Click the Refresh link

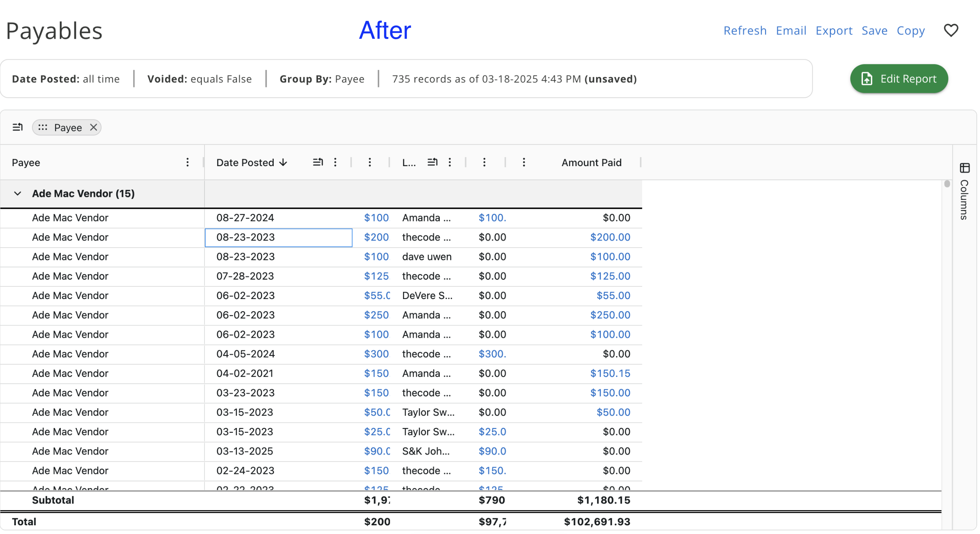click(745, 30)
